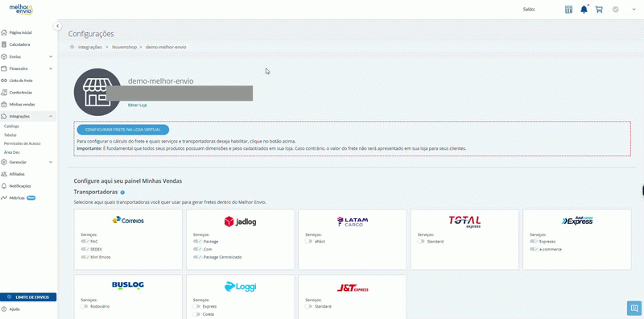Collapse the sidebar with the arrow button

pos(57,26)
